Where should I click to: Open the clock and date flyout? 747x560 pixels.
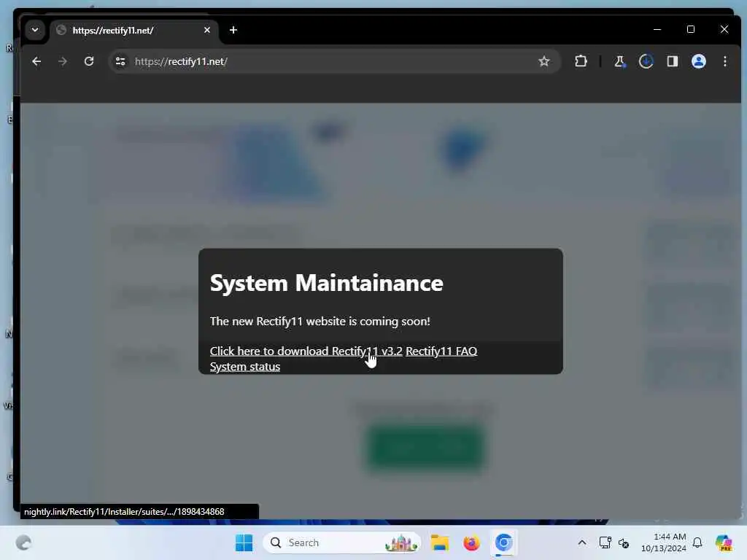(x=664, y=542)
